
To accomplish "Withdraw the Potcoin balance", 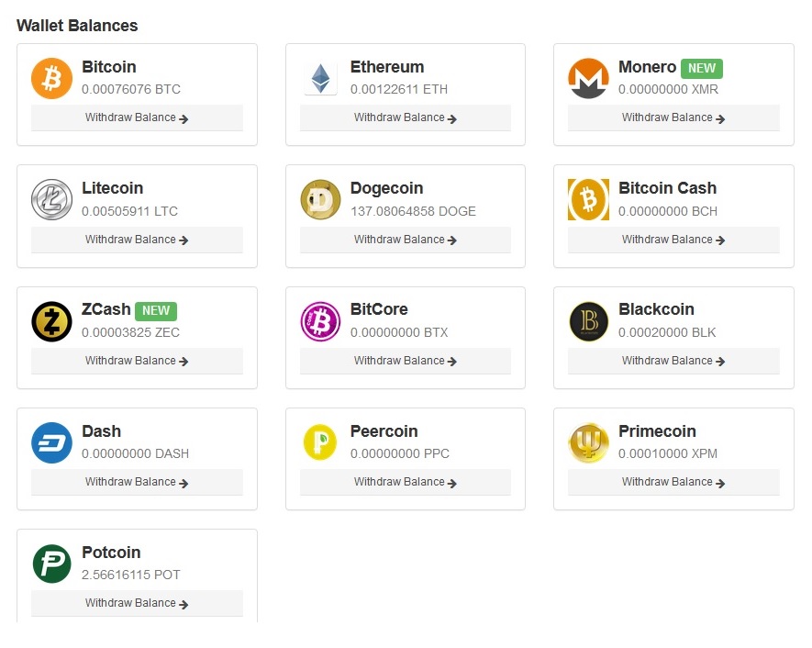I will (137, 603).
